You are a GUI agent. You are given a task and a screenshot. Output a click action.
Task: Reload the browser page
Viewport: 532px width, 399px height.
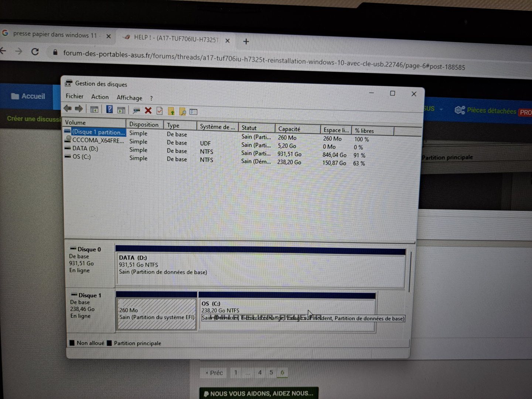[35, 52]
